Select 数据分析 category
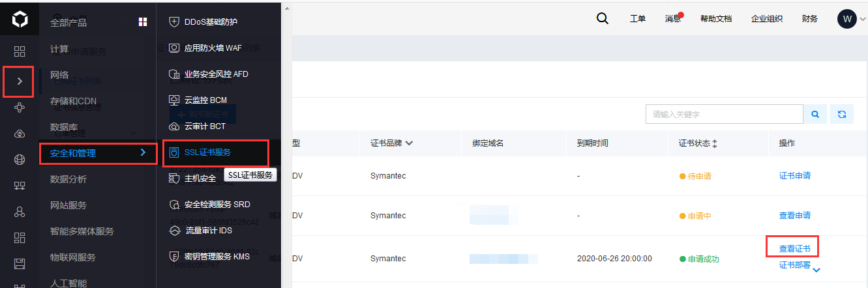This screenshot has height=288, width=868. [68, 179]
